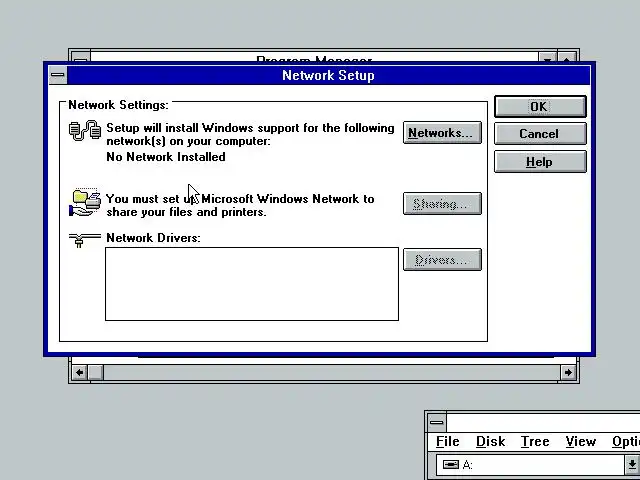The height and width of the screenshot is (480, 640).
Task: Click the OK button in Network Setup
Action: coord(540,107)
